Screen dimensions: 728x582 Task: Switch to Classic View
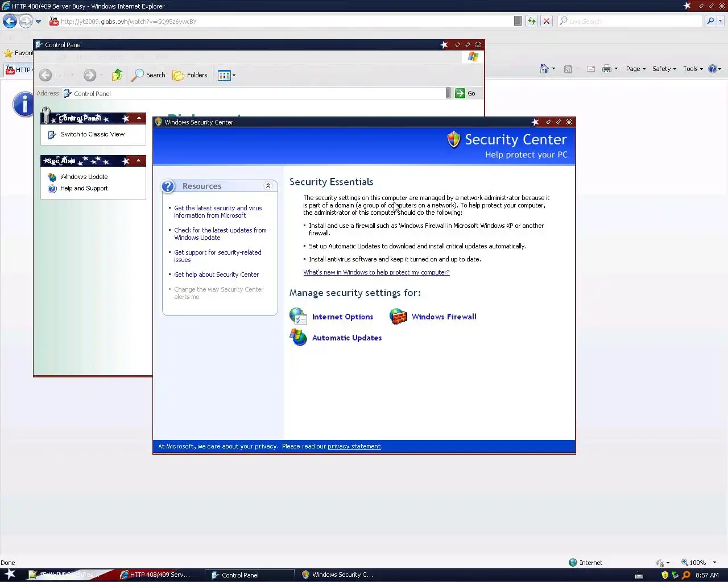[x=92, y=134]
